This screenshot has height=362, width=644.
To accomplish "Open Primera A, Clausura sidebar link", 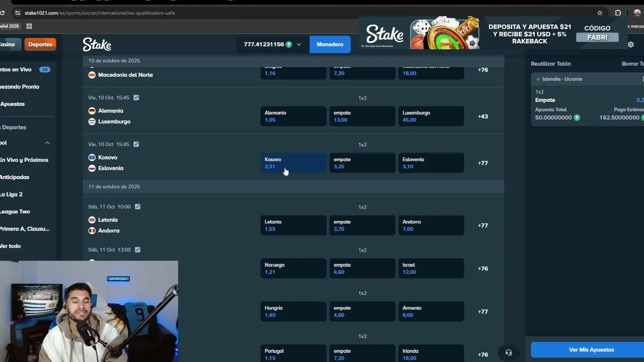I will (x=25, y=229).
